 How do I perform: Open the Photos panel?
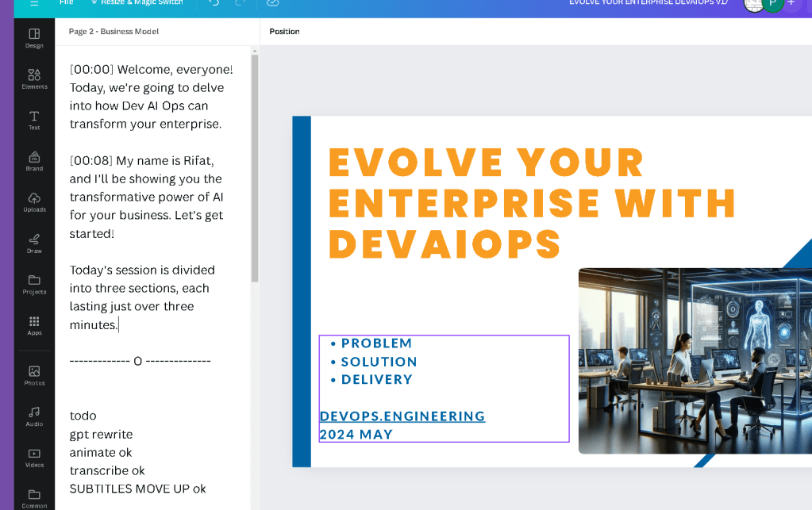click(x=34, y=375)
